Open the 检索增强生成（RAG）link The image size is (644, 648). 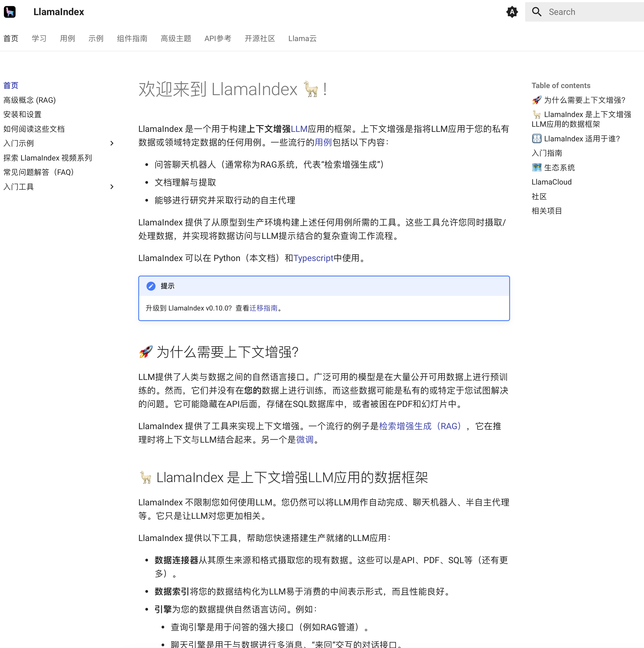pyautogui.click(x=421, y=426)
